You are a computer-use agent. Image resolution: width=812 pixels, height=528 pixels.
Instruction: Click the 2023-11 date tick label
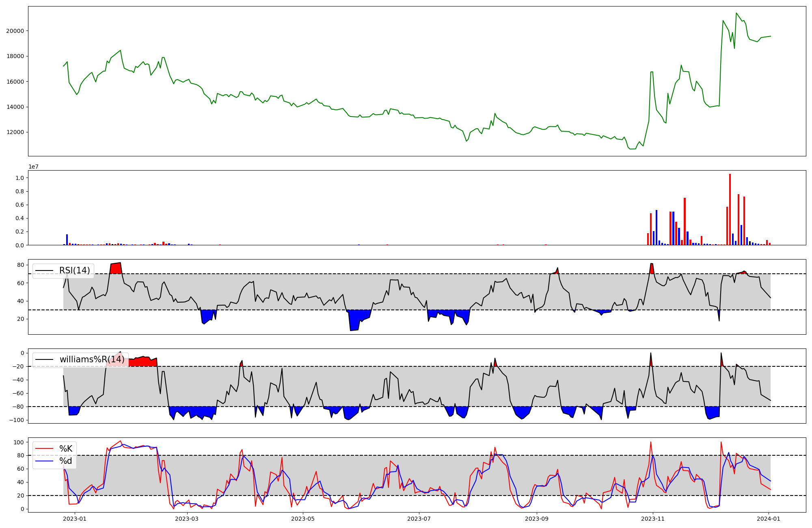652,519
